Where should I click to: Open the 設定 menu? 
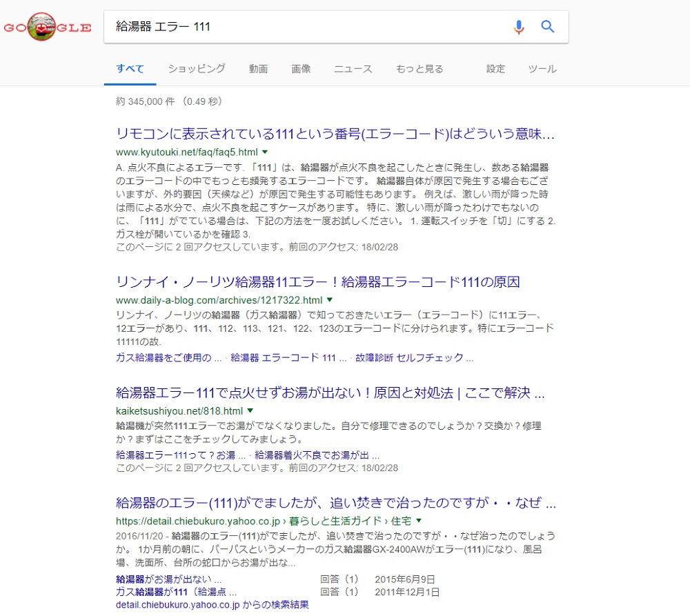495,69
